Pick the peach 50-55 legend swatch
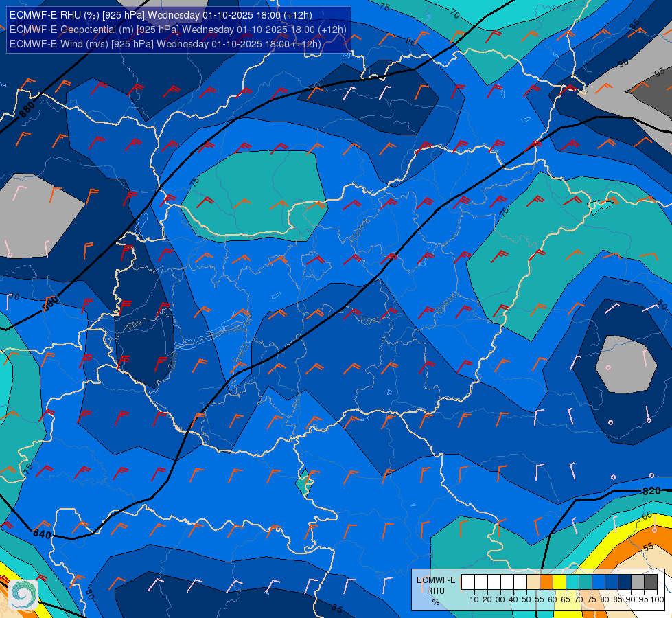The height and width of the screenshot is (618, 672). [x=533, y=582]
